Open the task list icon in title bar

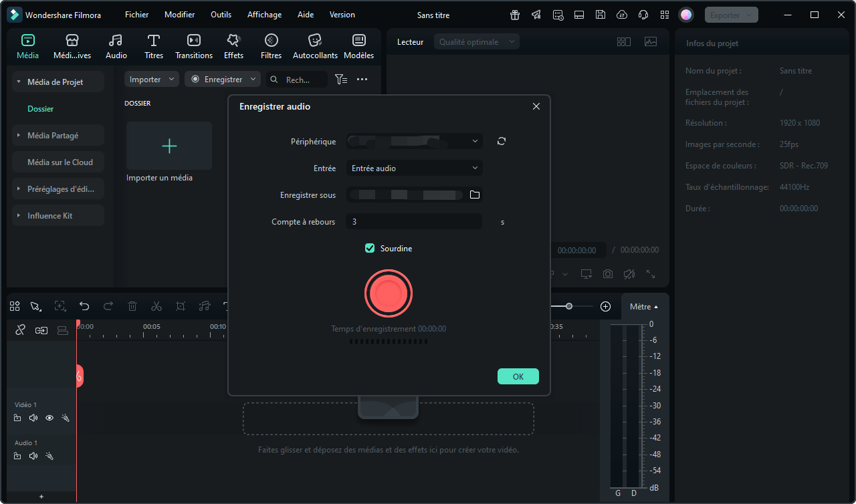pyautogui.click(x=558, y=15)
